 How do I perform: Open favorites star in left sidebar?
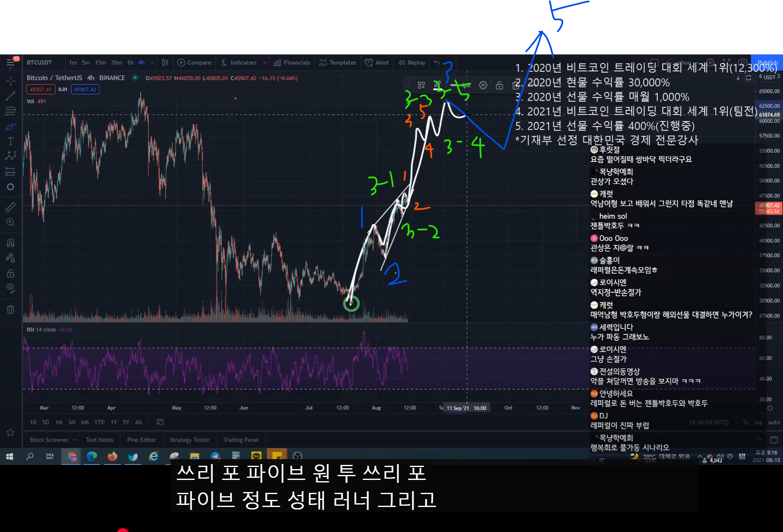pyautogui.click(x=10, y=432)
